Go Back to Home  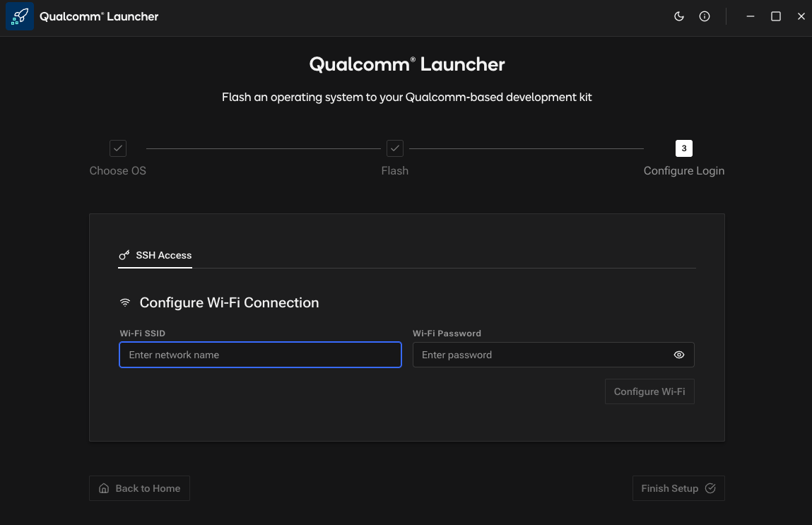click(139, 488)
